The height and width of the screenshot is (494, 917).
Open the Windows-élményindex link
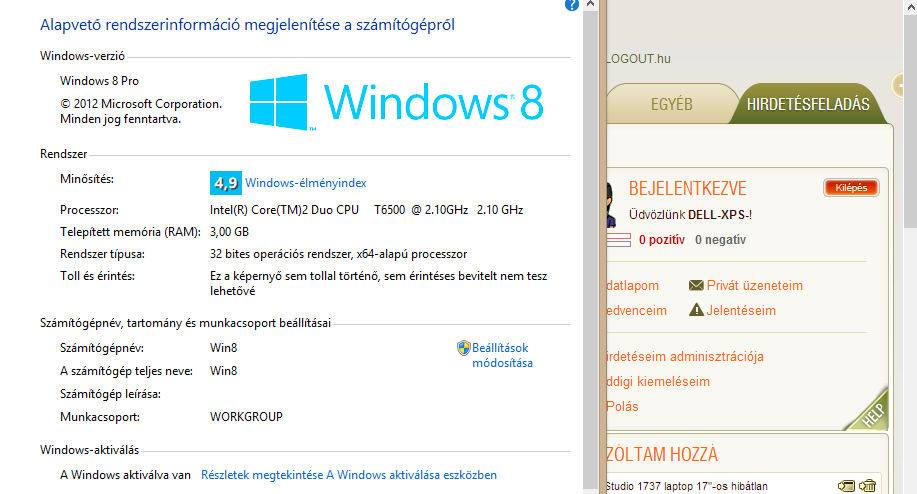305,183
